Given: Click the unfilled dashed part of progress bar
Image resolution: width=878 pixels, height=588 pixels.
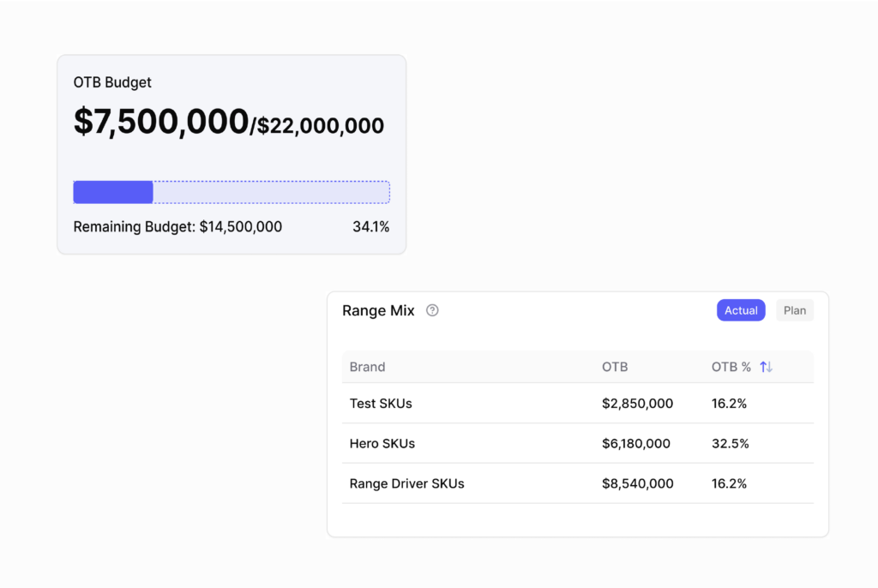Looking at the screenshot, I should click(x=271, y=192).
